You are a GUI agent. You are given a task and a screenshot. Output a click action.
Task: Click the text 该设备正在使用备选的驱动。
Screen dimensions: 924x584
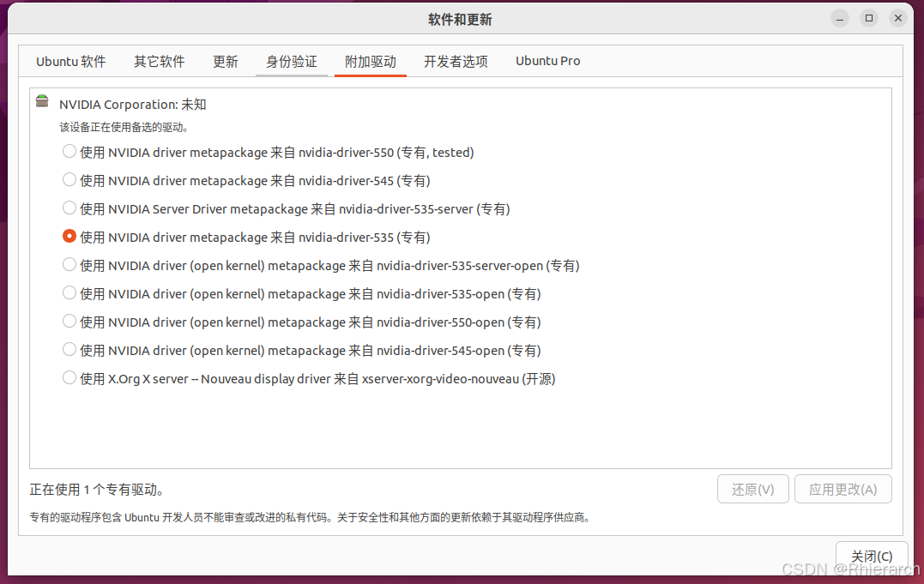[124, 127]
